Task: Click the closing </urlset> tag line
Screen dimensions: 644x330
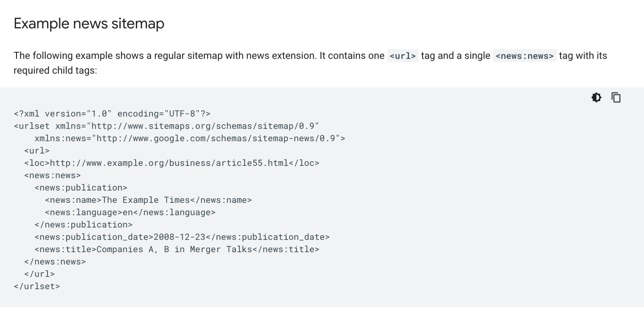Action: (37, 286)
